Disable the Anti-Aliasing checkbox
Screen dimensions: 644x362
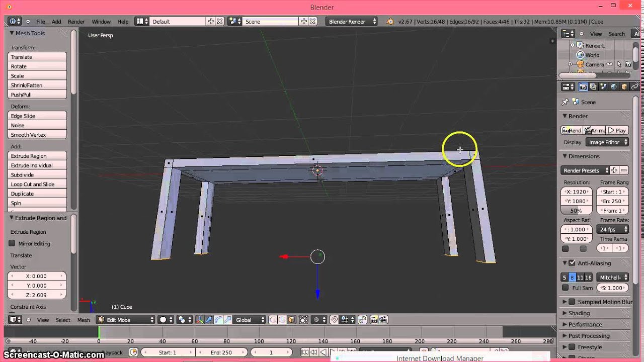[572, 263]
